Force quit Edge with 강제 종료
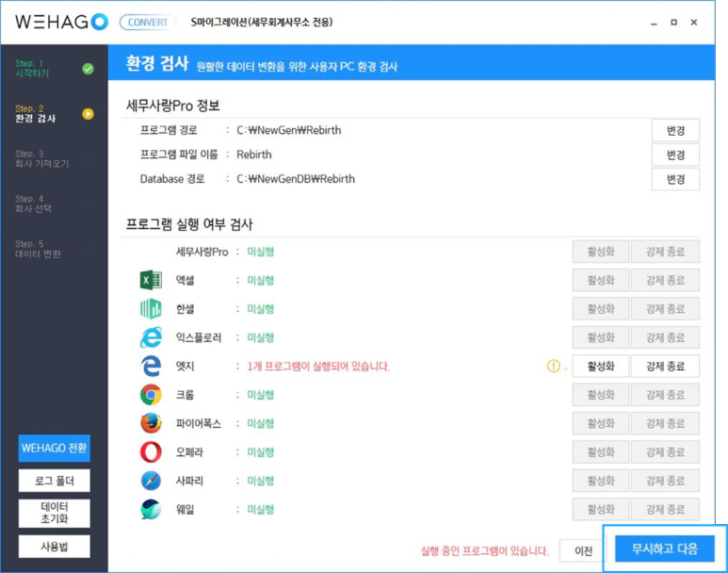Viewport: 728px width, 573px height. 665,367
